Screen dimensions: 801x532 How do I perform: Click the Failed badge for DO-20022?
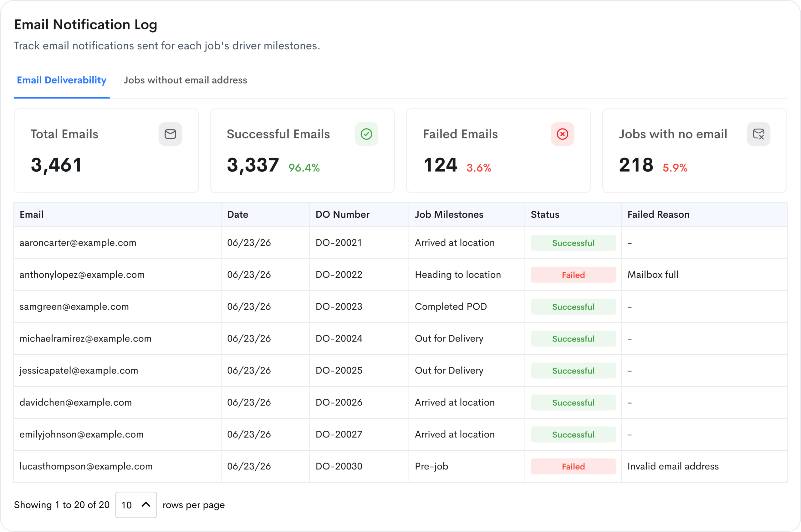coord(573,275)
